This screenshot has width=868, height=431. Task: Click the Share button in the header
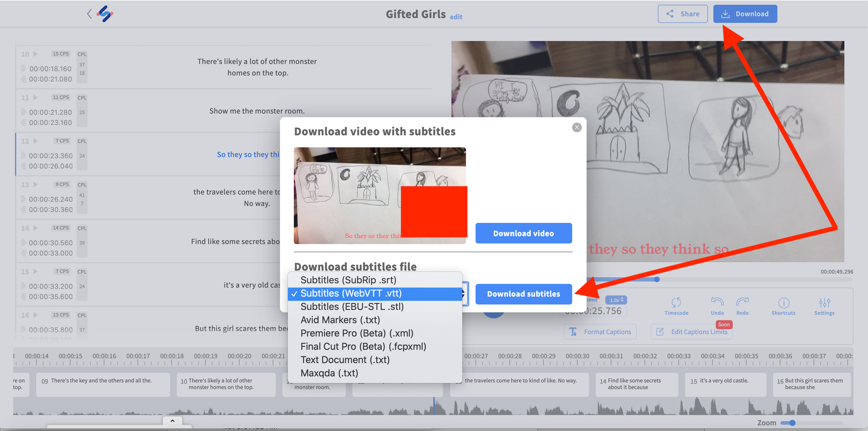pos(682,14)
